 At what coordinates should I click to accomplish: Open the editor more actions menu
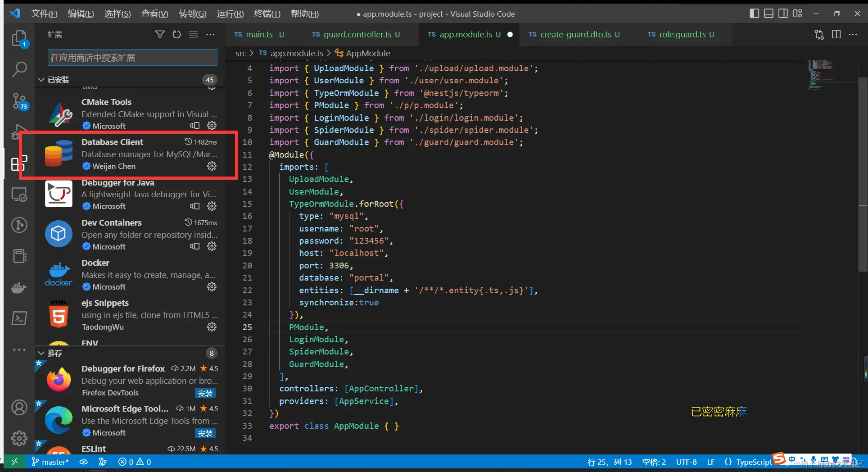coord(853,35)
